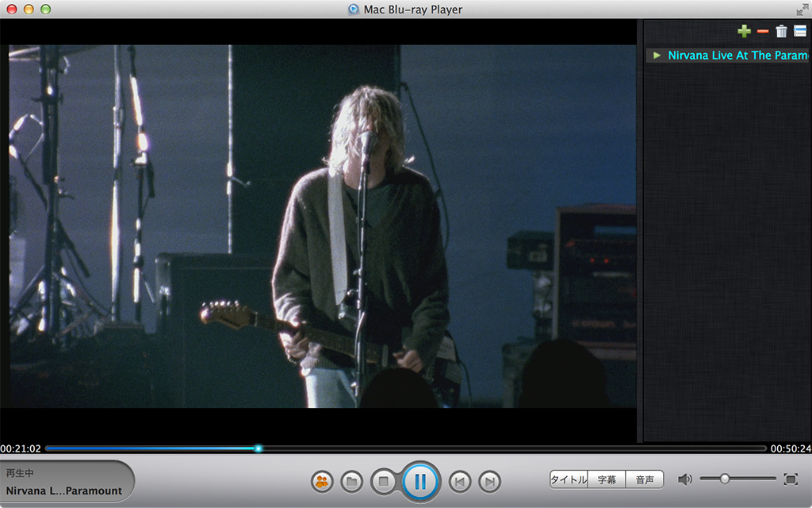Open the 音声 audio track options
The height and width of the screenshot is (508, 812).
coord(645,479)
